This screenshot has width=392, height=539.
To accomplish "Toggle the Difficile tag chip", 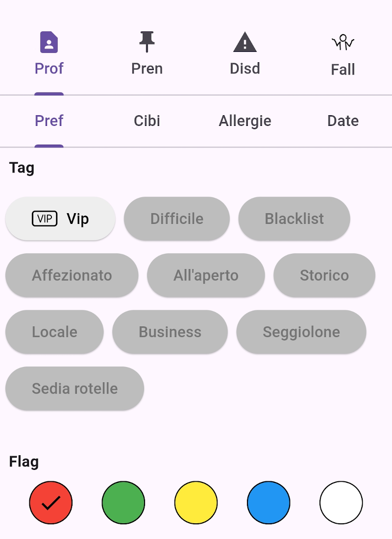I will [177, 219].
